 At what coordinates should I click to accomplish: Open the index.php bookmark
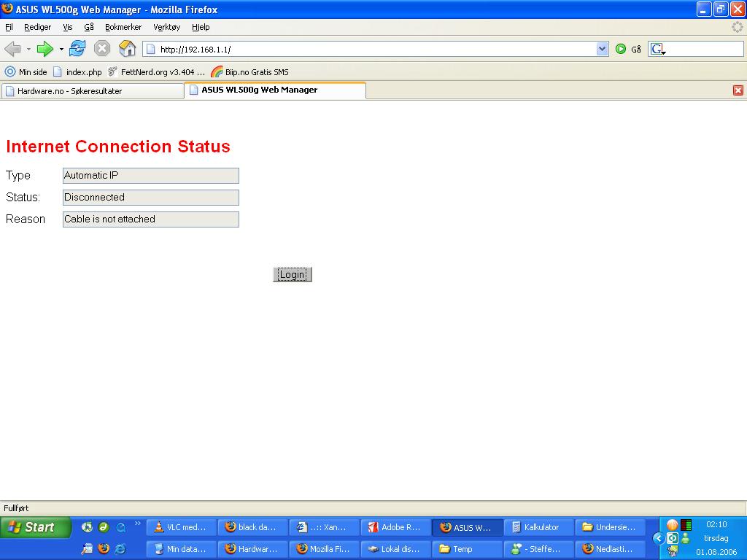click(x=77, y=72)
